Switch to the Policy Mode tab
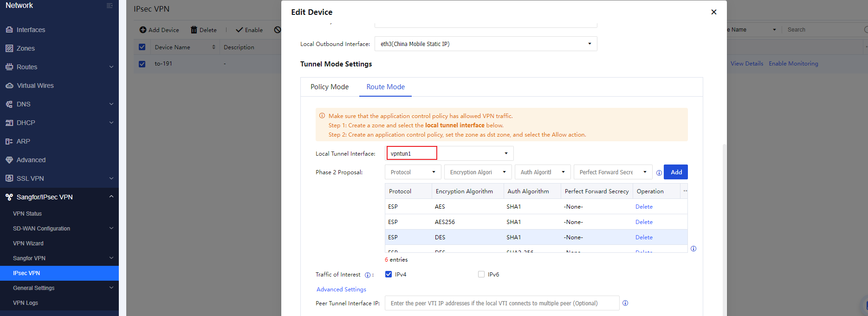 (x=330, y=87)
